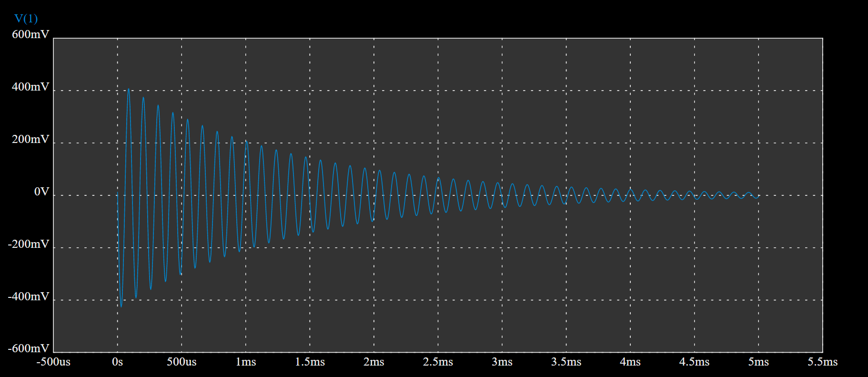Click the 3.5ms x-axis label
This screenshot has width=868, height=377.
coord(566,362)
